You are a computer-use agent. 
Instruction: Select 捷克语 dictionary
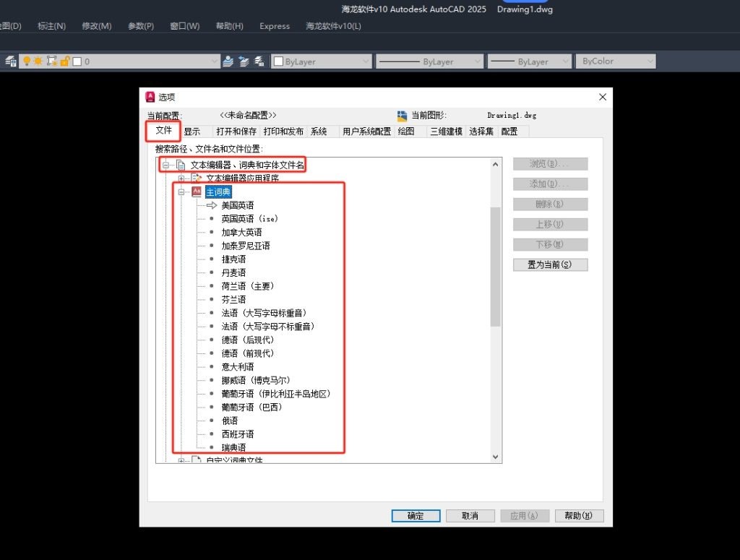[233, 259]
